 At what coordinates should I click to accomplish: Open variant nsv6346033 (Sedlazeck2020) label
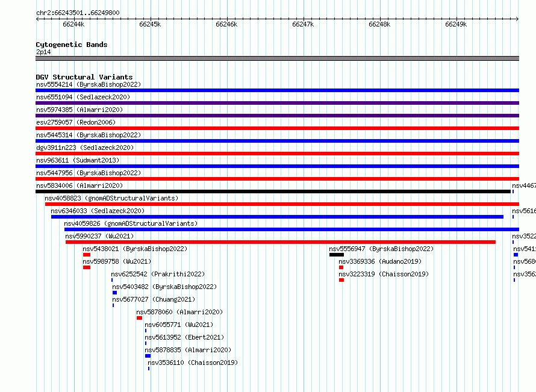point(98,211)
